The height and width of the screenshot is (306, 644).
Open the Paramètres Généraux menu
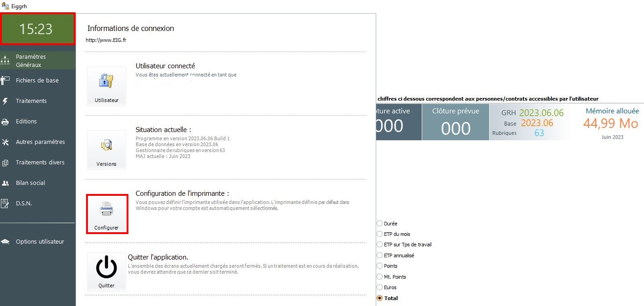(31, 61)
